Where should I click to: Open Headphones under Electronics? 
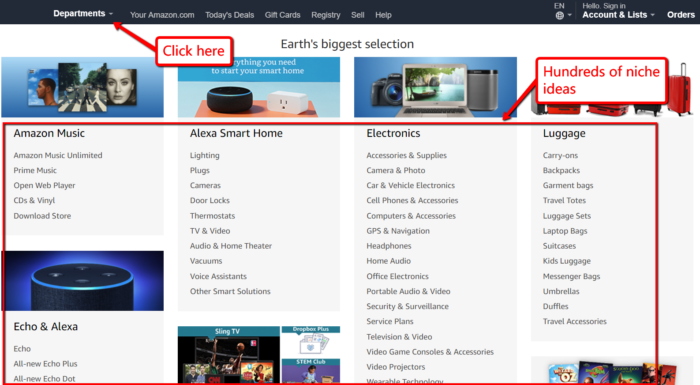pos(389,246)
